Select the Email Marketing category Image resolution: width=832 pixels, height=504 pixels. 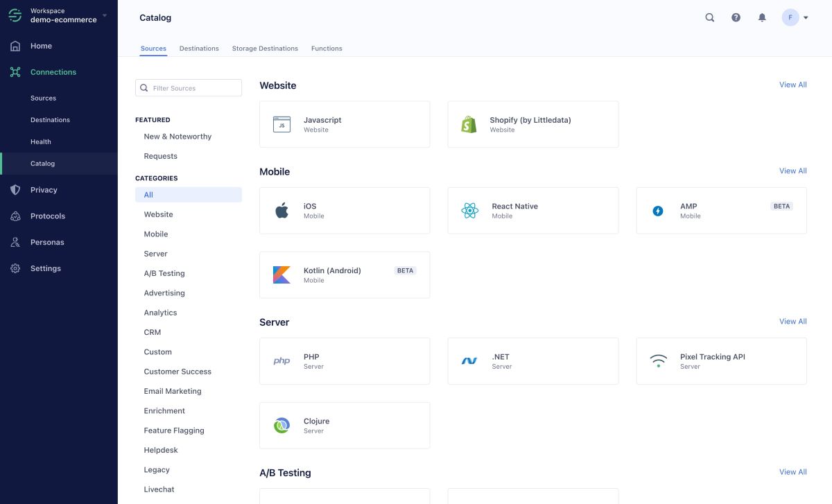pyautogui.click(x=173, y=391)
